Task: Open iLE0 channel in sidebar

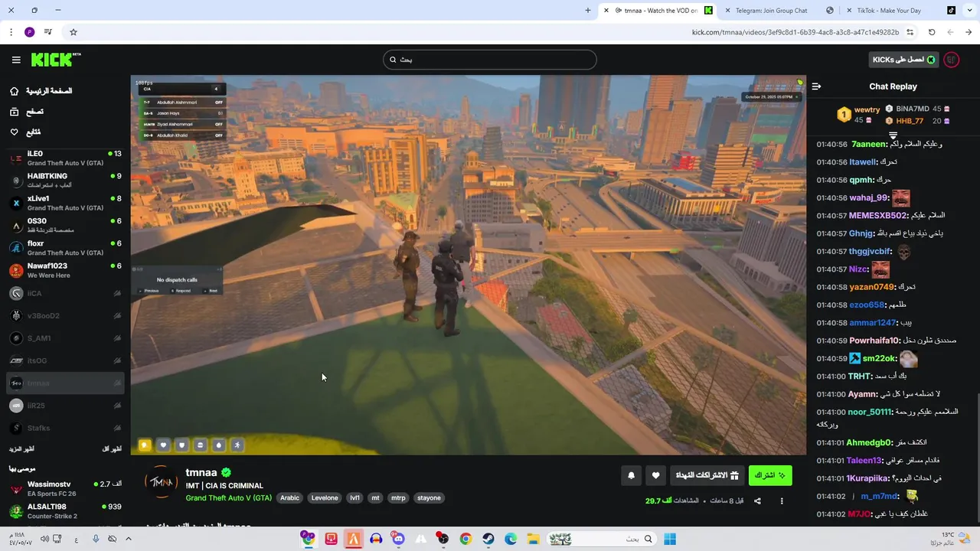Action: (x=65, y=158)
